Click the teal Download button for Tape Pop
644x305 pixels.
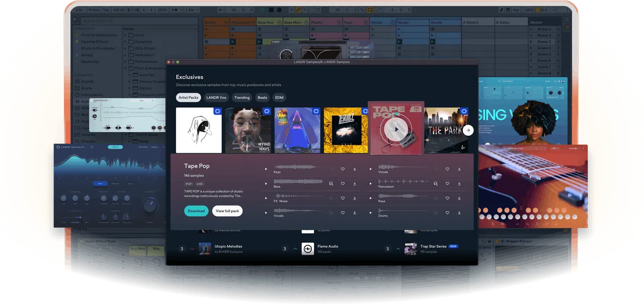(x=196, y=211)
